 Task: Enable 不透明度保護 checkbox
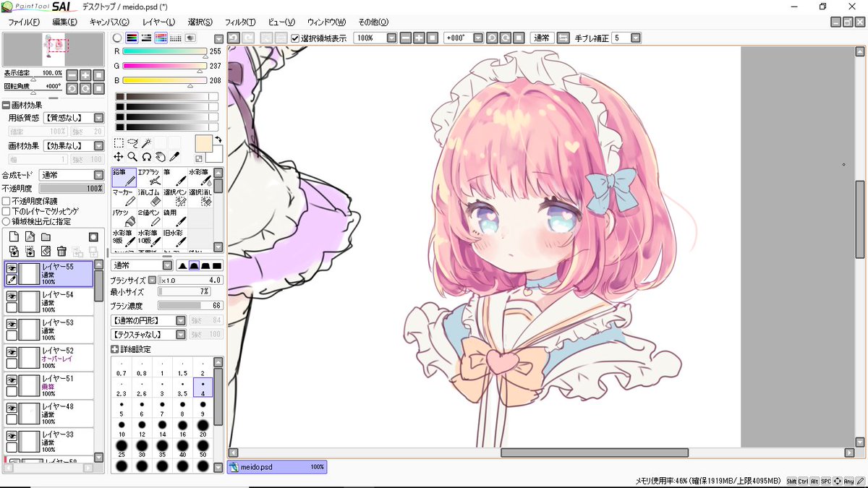tap(6, 201)
